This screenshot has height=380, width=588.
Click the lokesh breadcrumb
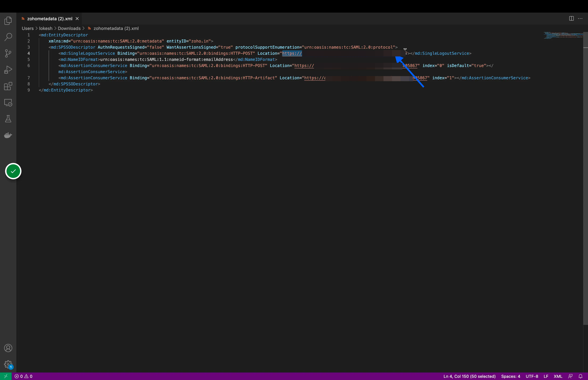pyautogui.click(x=46, y=28)
